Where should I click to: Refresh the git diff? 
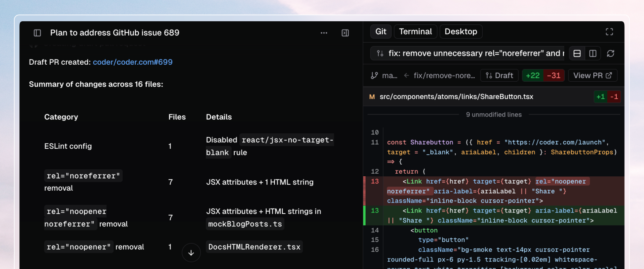point(610,53)
